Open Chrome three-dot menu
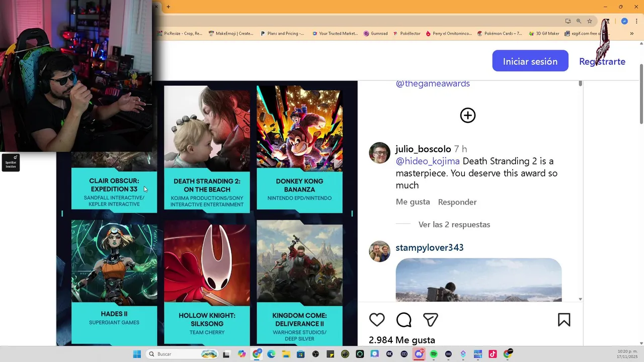The width and height of the screenshot is (644, 362). pos(636,21)
